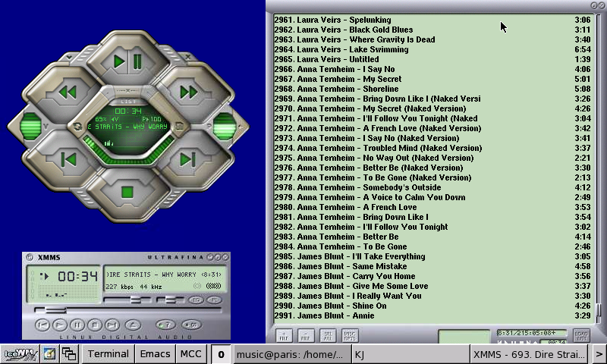
Task: Select track 2968 Anna Ternheim - Shoreline
Action: [432, 89]
